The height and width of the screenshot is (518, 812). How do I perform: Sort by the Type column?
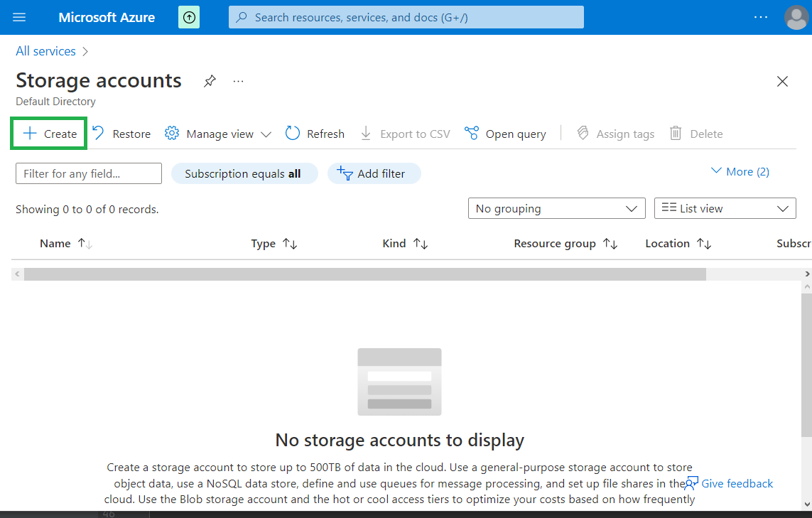point(274,244)
